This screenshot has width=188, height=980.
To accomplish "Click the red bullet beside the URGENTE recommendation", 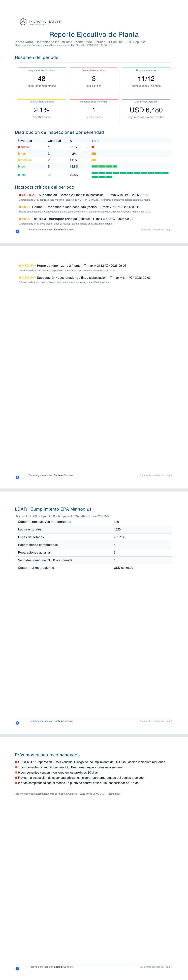I will [16, 762].
